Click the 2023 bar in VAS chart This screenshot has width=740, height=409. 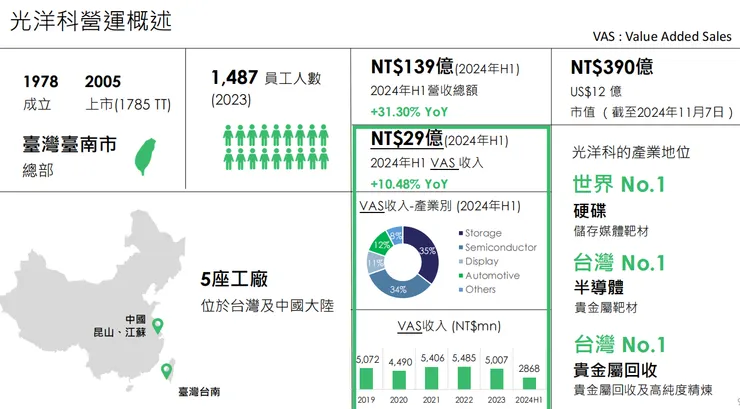pyautogui.click(x=496, y=379)
